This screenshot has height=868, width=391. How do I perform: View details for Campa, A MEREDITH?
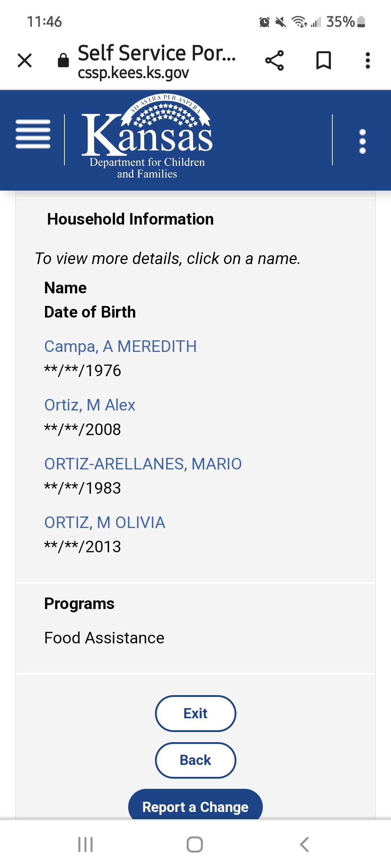[121, 346]
